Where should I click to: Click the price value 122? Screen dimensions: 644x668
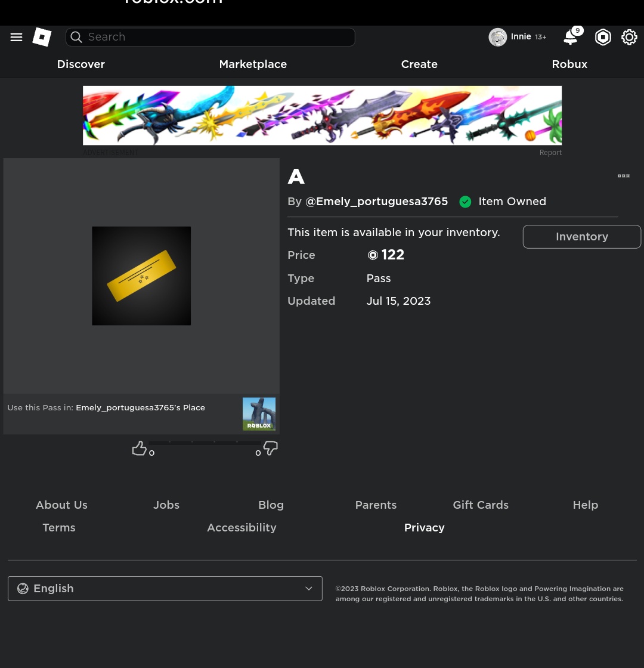coord(393,255)
